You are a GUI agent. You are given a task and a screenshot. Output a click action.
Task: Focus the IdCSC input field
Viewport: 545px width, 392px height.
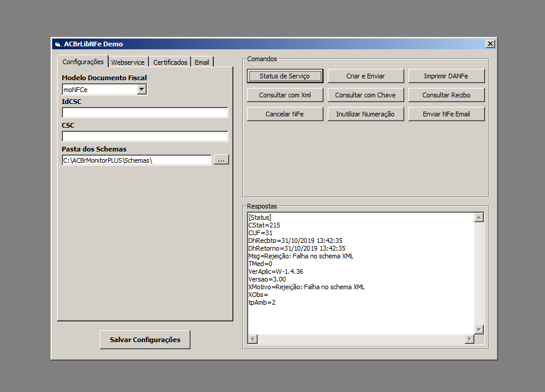(x=145, y=113)
